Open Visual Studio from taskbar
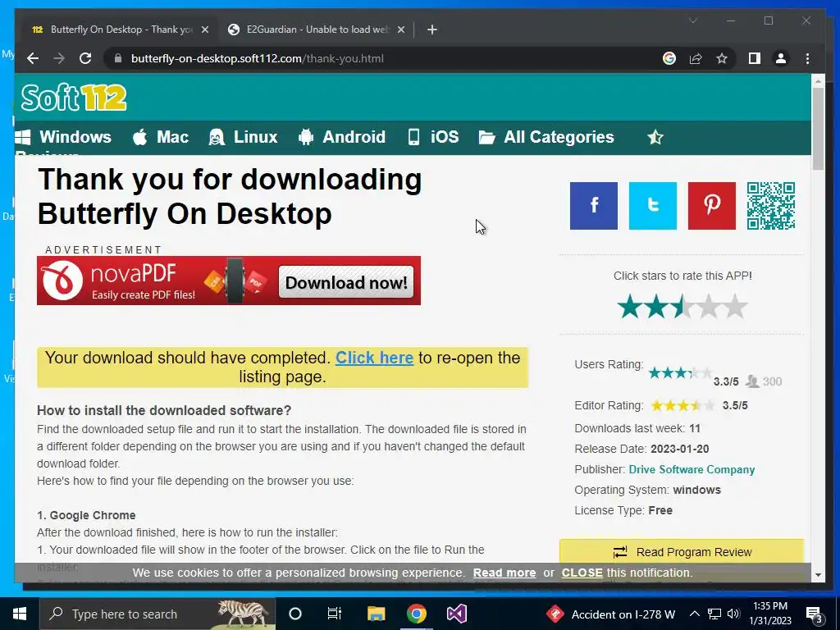The height and width of the screenshot is (630, 840). 456,614
